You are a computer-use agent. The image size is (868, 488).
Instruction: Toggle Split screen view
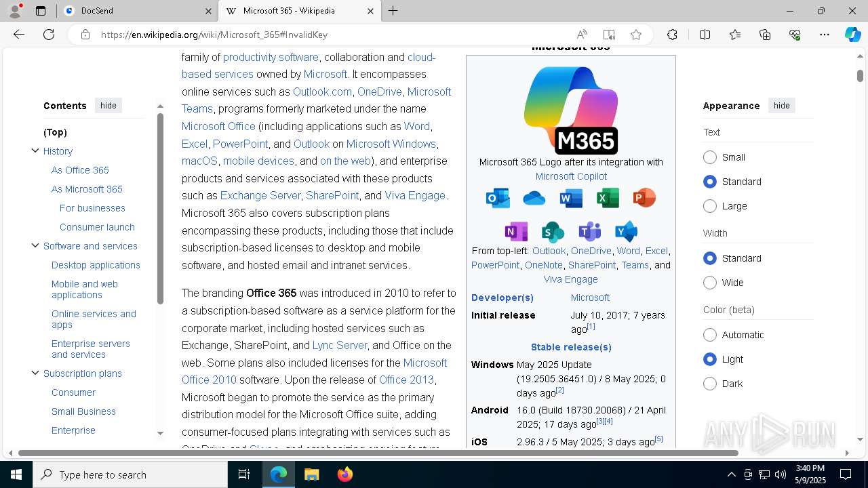705,35
